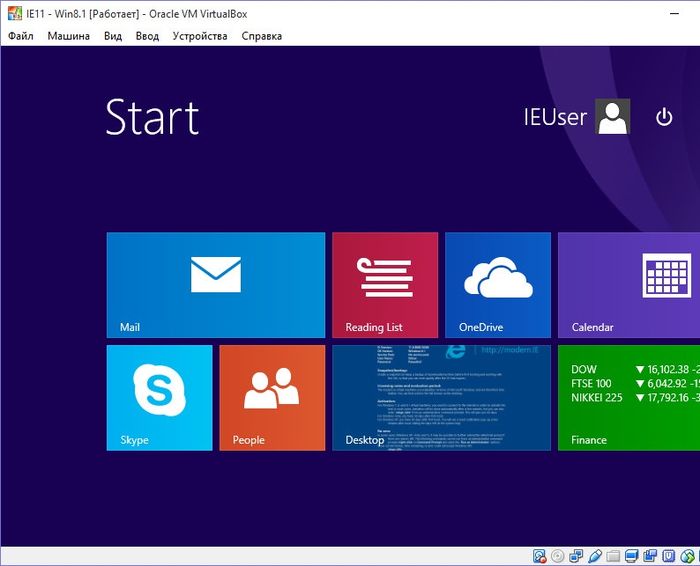Click the power button on the Start screen
Viewport: 700px width, 566px height.
tap(664, 117)
